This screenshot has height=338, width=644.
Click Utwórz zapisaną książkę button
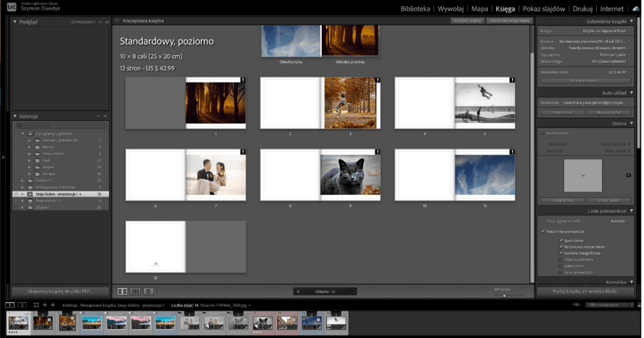click(509, 21)
